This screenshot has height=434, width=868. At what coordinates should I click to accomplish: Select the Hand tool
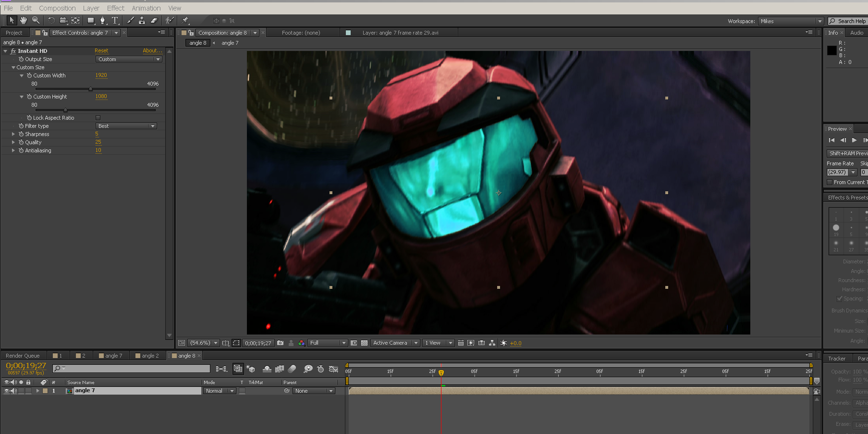[23, 20]
